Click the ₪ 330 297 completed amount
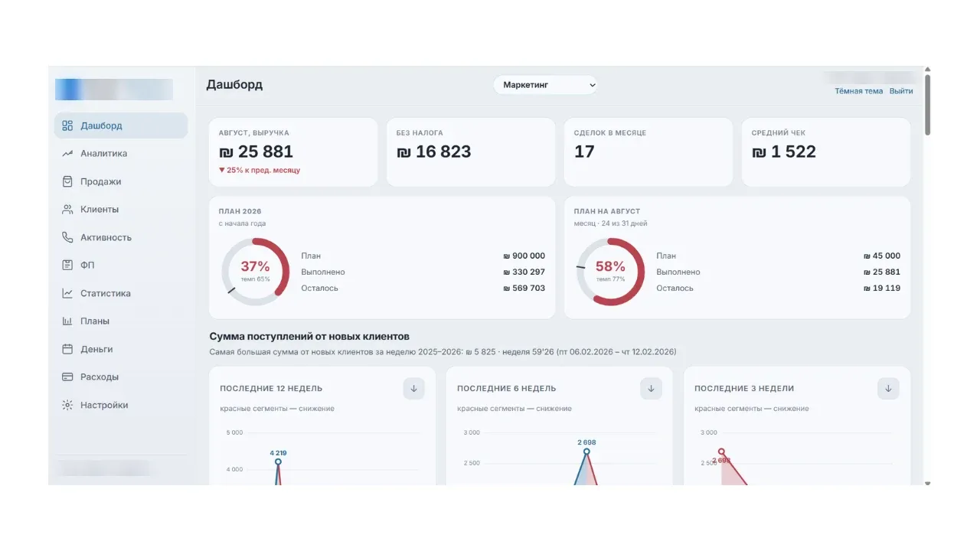The width and height of the screenshot is (980, 551). coord(524,272)
